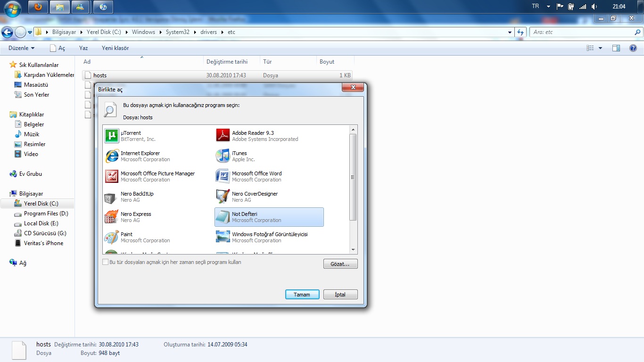Expand language bar options arrow near TR
644x362 pixels.
[548, 7]
